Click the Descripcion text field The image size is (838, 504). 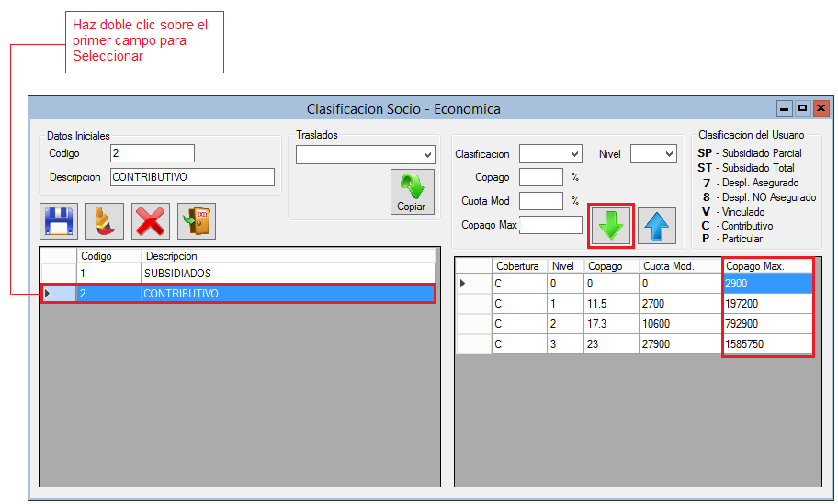pos(192,177)
